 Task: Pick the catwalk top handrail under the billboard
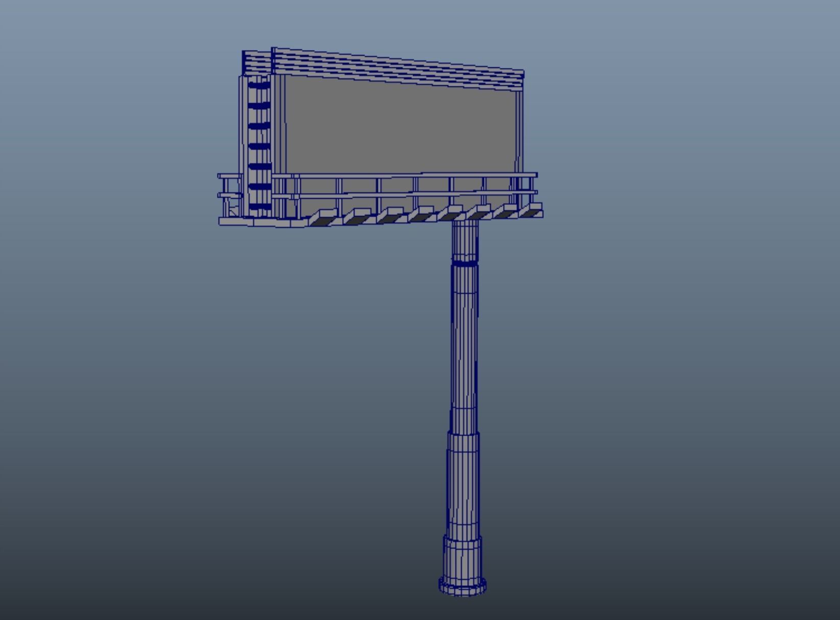pos(378,176)
